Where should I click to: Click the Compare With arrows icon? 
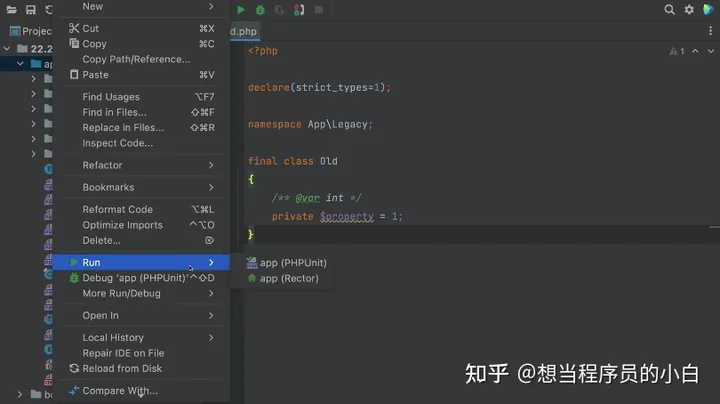click(x=74, y=390)
